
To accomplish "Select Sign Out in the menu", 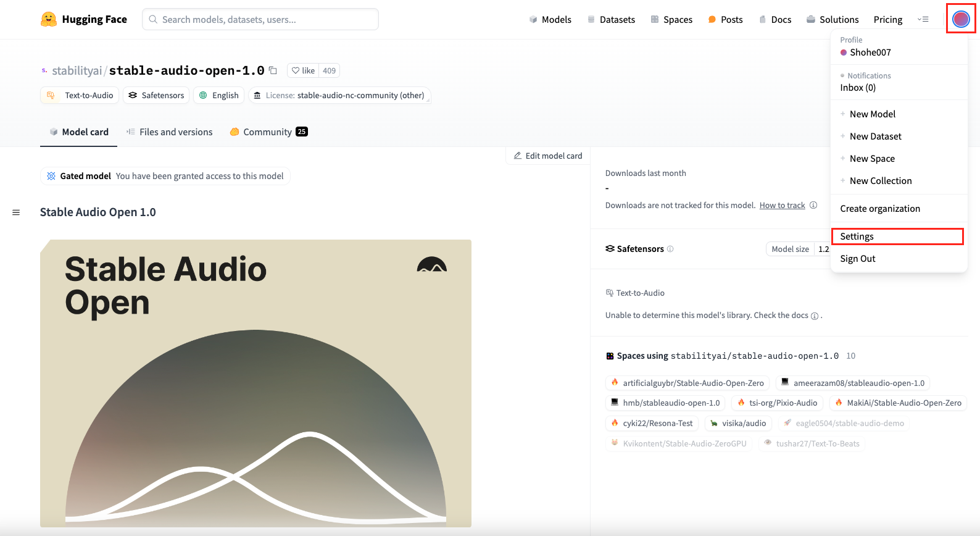I will click(x=857, y=259).
